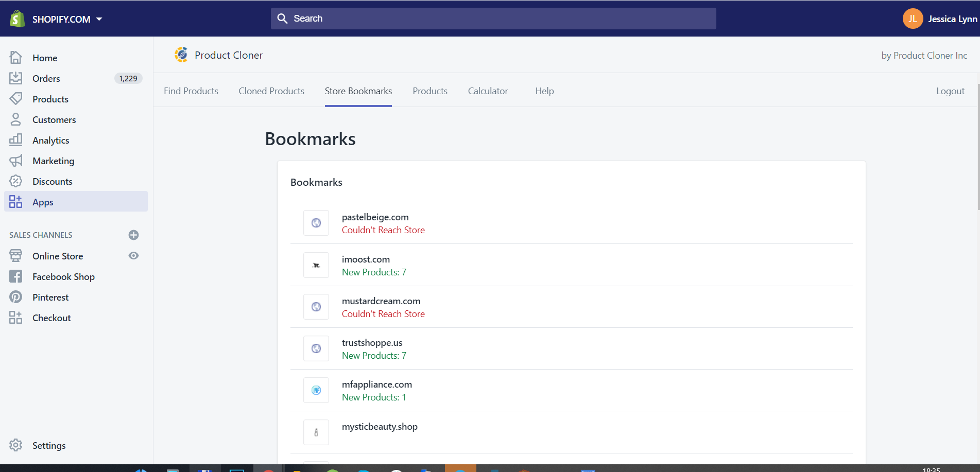Open Marketing megaphone icon
The height and width of the screenshot is (472, 980).
(x=16, y=161)
